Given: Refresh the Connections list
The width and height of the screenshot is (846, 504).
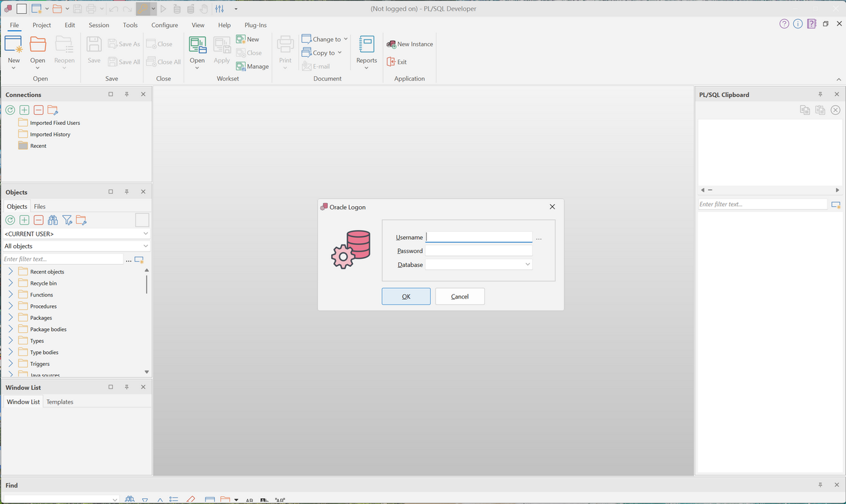Looking at the screenshot, I should tap(10, 110).
